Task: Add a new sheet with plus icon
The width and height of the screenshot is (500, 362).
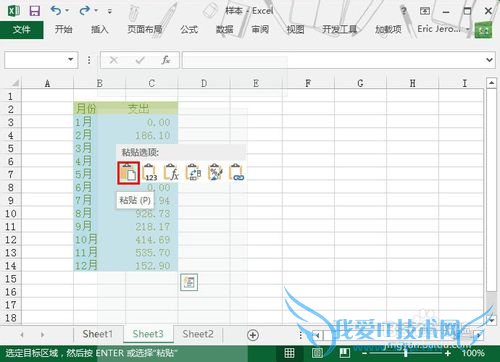Action: coord(253,335)
